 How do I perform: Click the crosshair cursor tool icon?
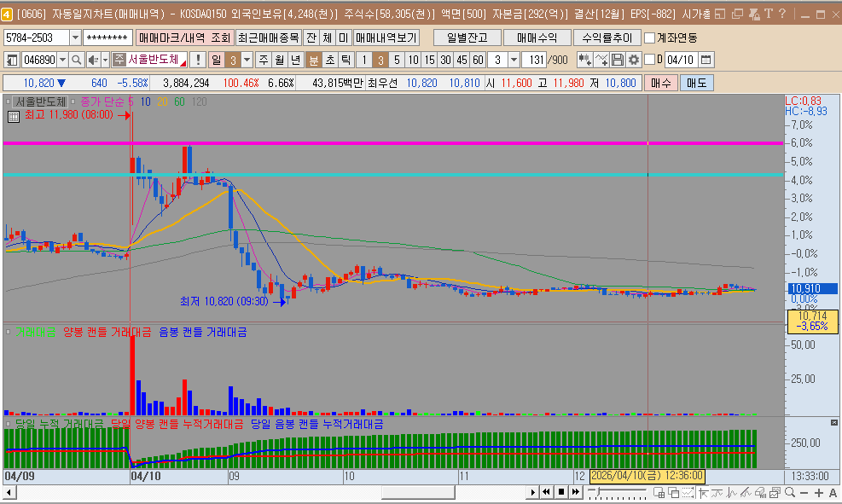tap(702, 492)
